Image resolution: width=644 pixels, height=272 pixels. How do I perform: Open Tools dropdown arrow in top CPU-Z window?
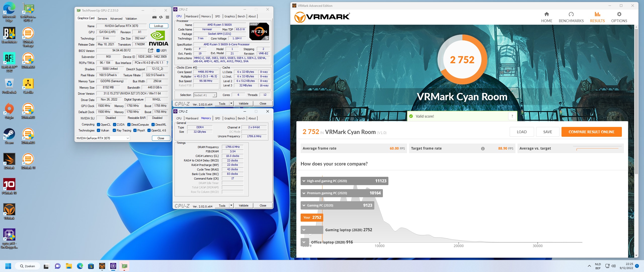pos(231,104)
